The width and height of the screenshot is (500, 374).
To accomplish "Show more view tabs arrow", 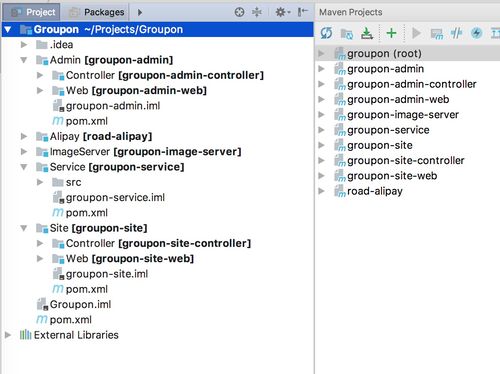I will pos(140,12).
